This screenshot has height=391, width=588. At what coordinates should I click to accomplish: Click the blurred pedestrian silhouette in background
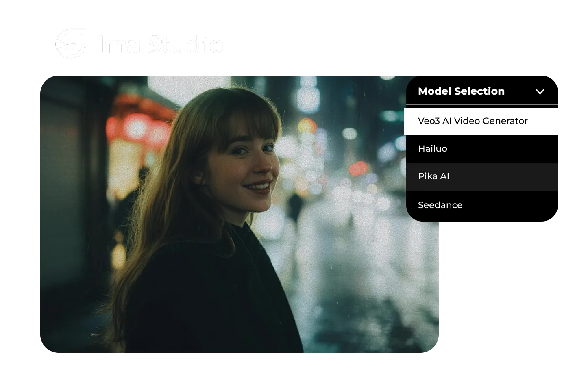294,207
